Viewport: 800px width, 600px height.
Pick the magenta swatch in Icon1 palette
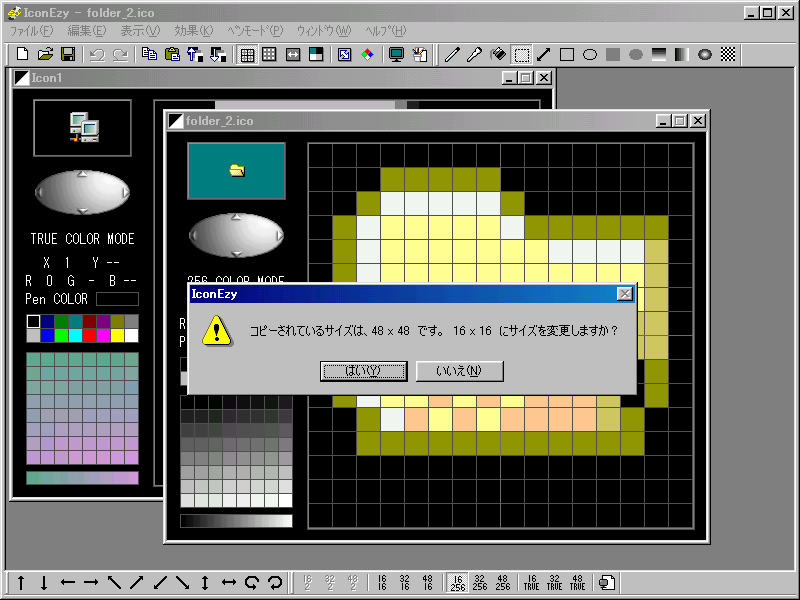pos(104,335)
